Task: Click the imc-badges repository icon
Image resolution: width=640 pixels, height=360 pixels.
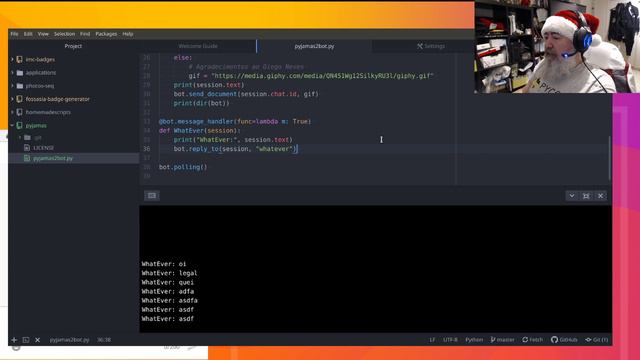Action: tap(20, 60)
